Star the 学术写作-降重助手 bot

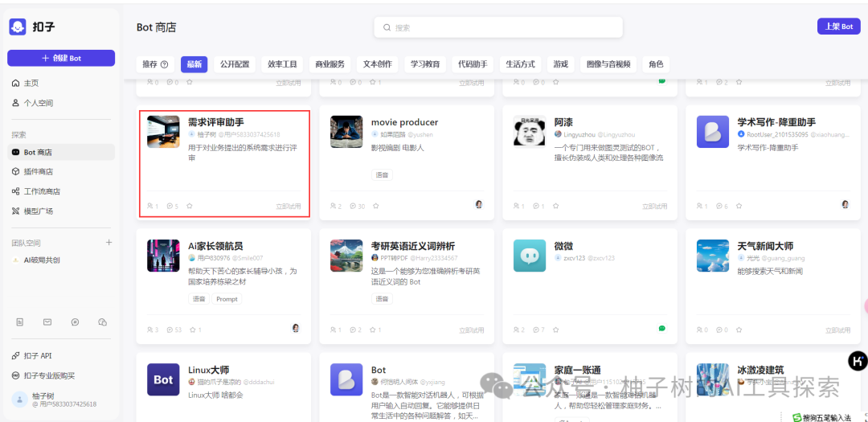(739, 206)
